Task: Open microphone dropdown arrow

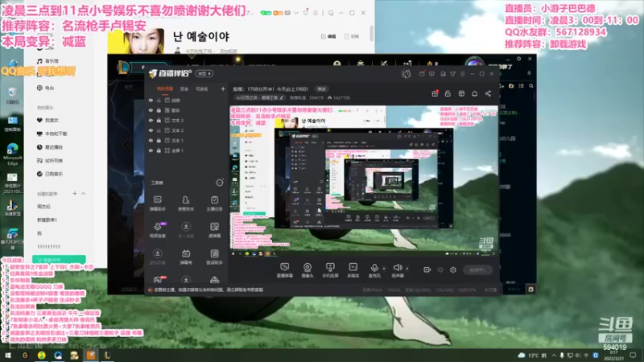Action: [x=384, y=269]
